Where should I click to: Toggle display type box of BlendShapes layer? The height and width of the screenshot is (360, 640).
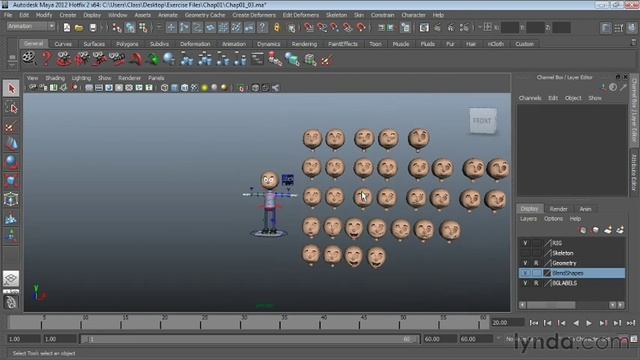click(536, 273)
